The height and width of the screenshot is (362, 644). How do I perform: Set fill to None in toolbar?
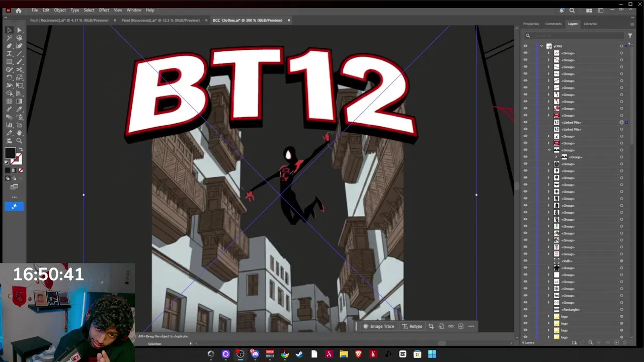coord(21,170)
